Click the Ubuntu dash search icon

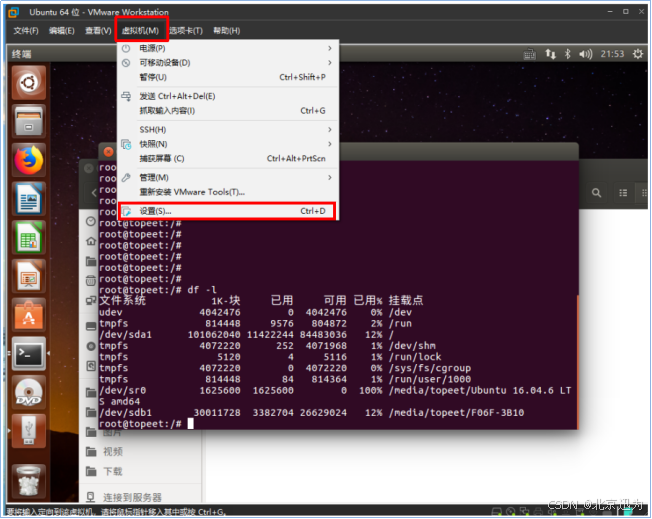[28, 83]
